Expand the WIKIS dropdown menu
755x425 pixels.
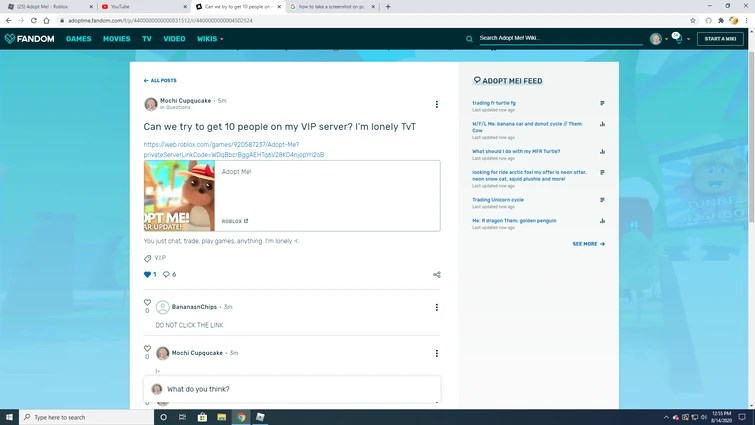tap(210, 39)
